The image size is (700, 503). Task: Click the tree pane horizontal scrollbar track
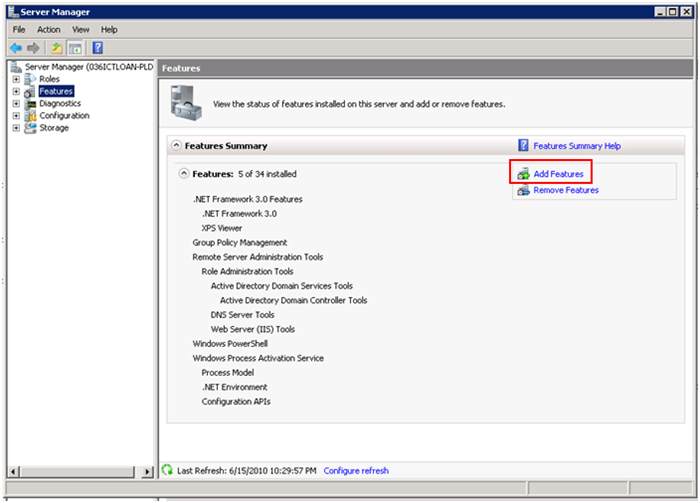tap(80, 471)
